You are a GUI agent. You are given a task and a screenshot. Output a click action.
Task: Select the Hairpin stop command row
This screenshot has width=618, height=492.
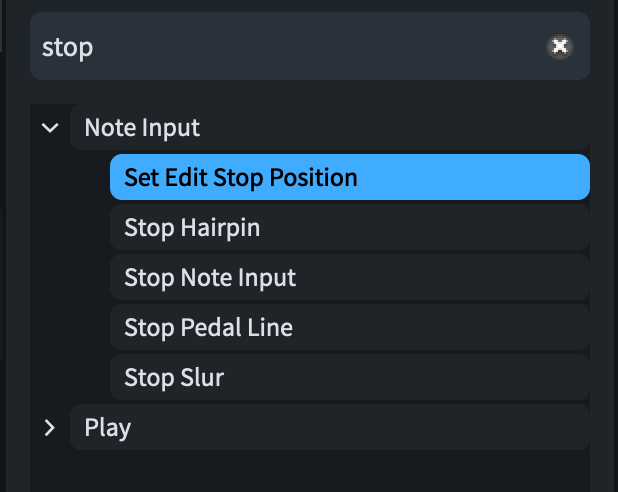349,228
